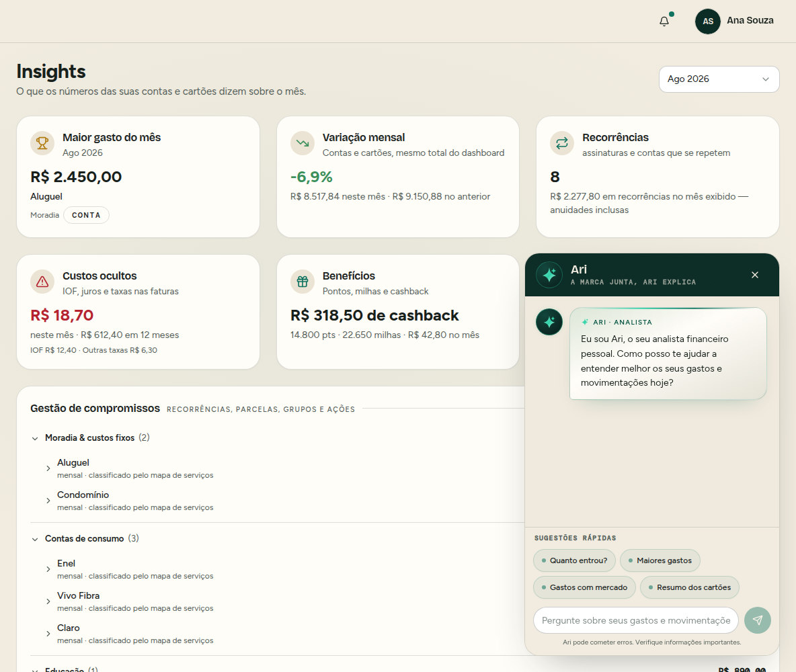Expand the Enel commitment row
Screen dimensions: 796x672
point(48,569)
